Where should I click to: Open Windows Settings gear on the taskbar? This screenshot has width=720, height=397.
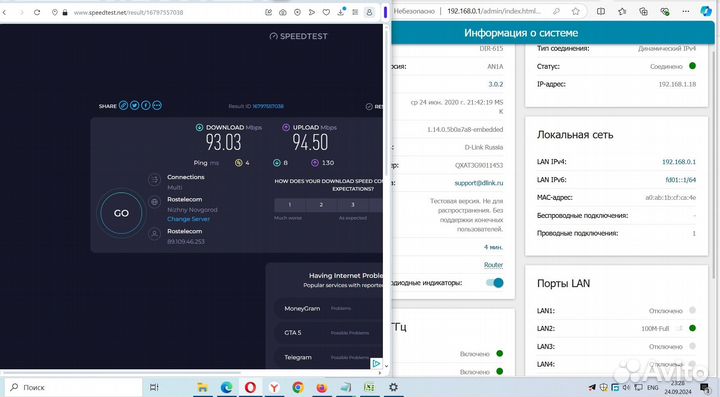click(x=394, y=387)
